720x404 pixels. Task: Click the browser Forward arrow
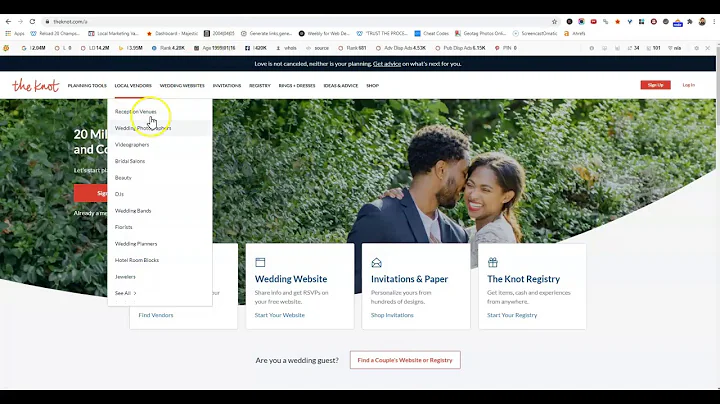click(20, 22)
